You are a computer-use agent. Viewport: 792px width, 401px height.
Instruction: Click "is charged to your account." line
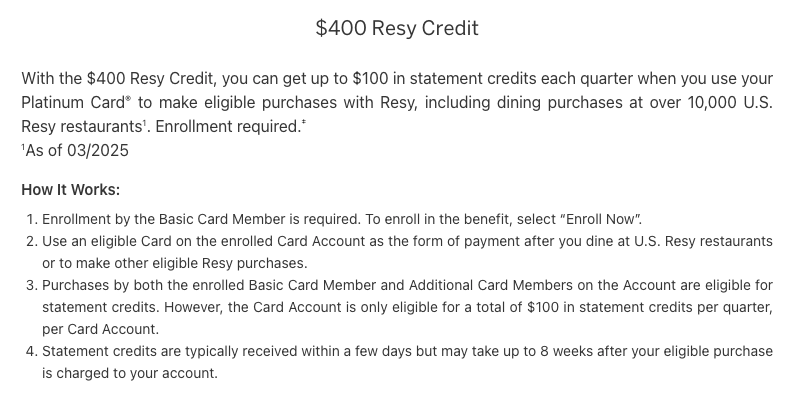(130, 373)
